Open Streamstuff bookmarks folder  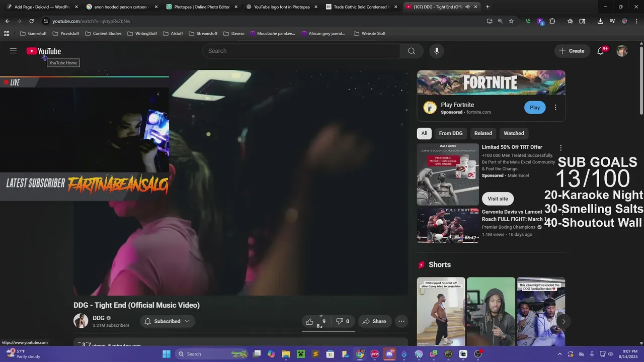(203, 34)
